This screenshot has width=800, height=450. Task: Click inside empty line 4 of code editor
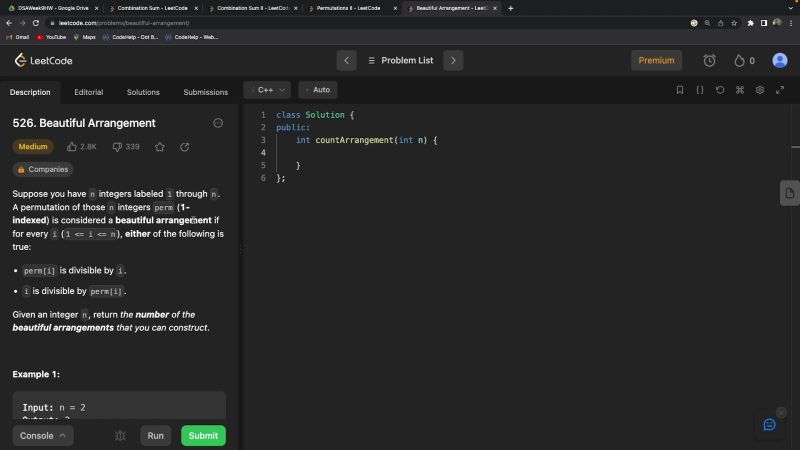tap(400, 152)
